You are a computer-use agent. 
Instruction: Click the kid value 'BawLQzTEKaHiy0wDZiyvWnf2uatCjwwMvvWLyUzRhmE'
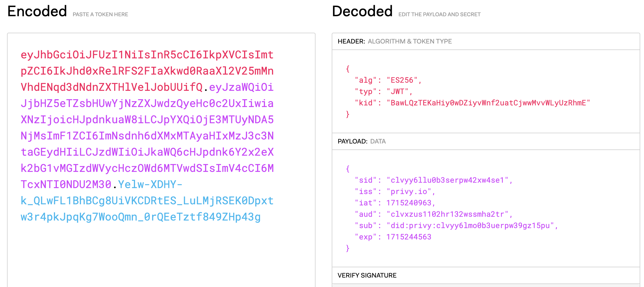coord(488,103)
